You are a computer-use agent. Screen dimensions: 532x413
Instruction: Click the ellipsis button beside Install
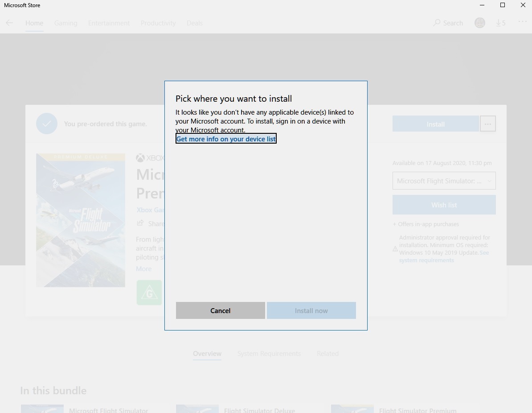487,124
